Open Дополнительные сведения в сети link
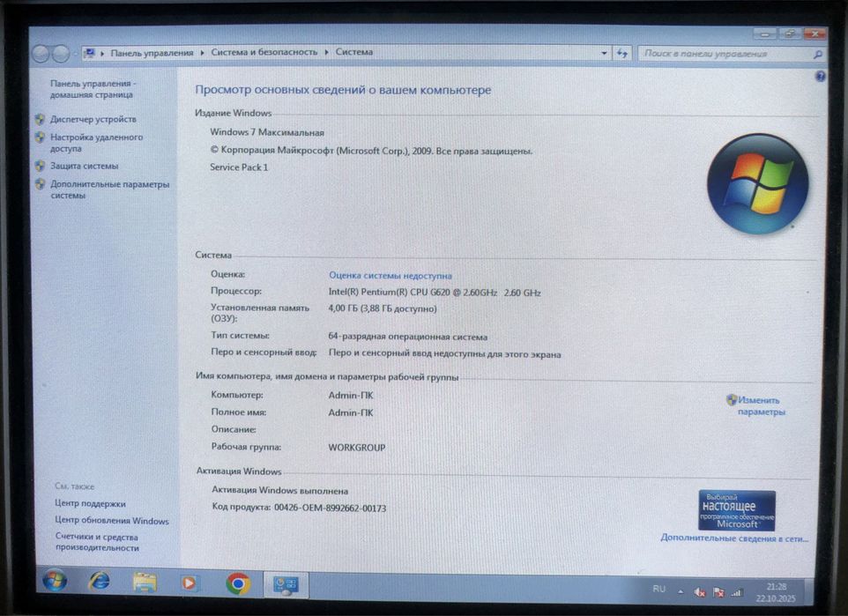Viewport: 848px width, 616px height. coord(734,538)
